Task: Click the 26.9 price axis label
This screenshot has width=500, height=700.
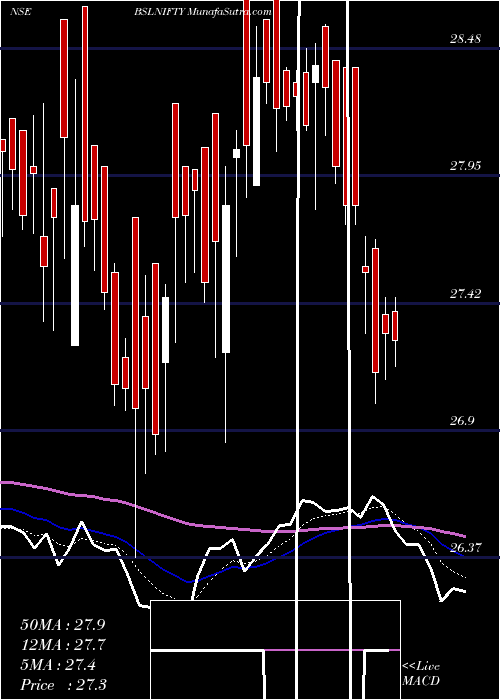Action: (x=461, y=421)
